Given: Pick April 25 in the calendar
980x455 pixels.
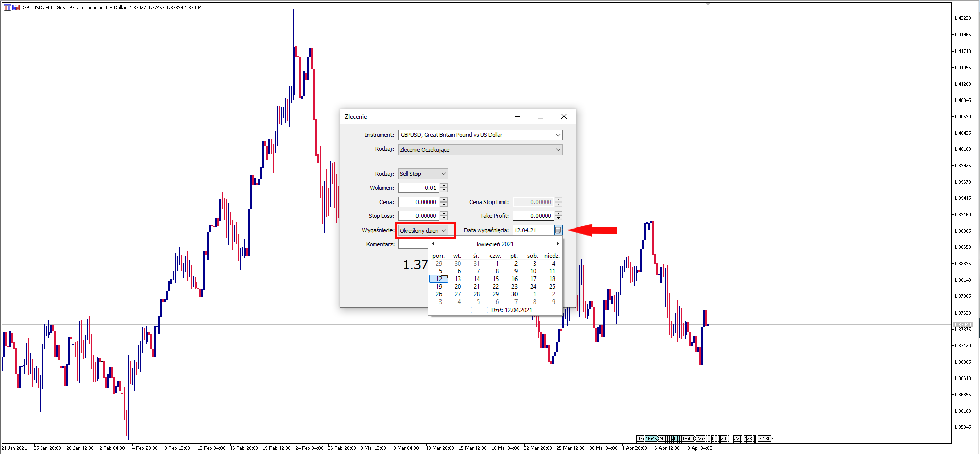Looking at the screenshot, I should pos(552,287).
